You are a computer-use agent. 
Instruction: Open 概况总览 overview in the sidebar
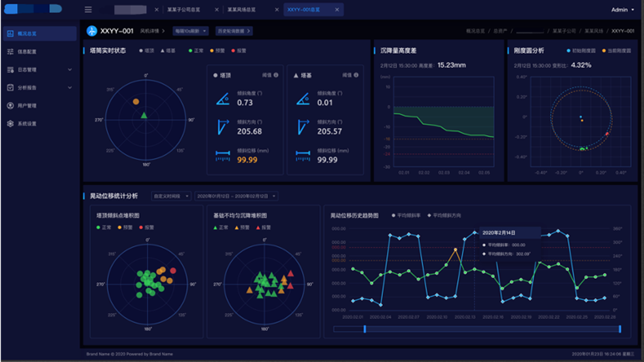coord(40,33)
